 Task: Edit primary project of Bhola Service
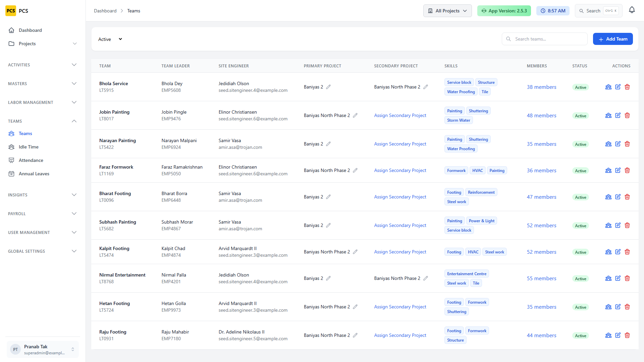[328, 87]
